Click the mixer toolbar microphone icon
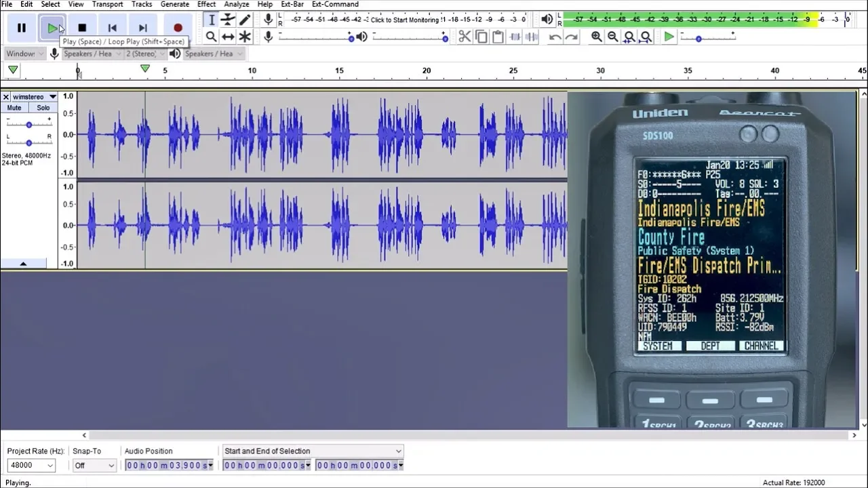The image size is (868, 488). tap(269, 37)
